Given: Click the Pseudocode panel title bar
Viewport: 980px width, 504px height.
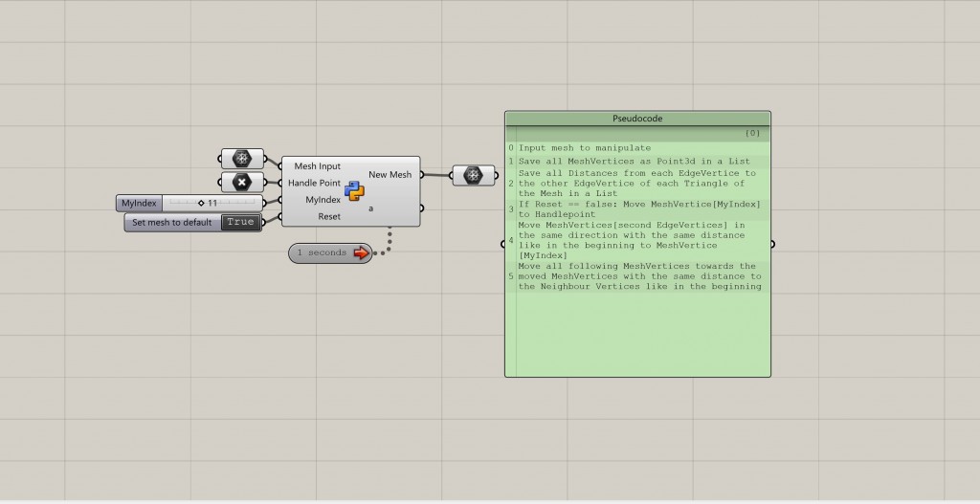Looking at the screenshot, I should pyautogui.click(x=637, y=119).
